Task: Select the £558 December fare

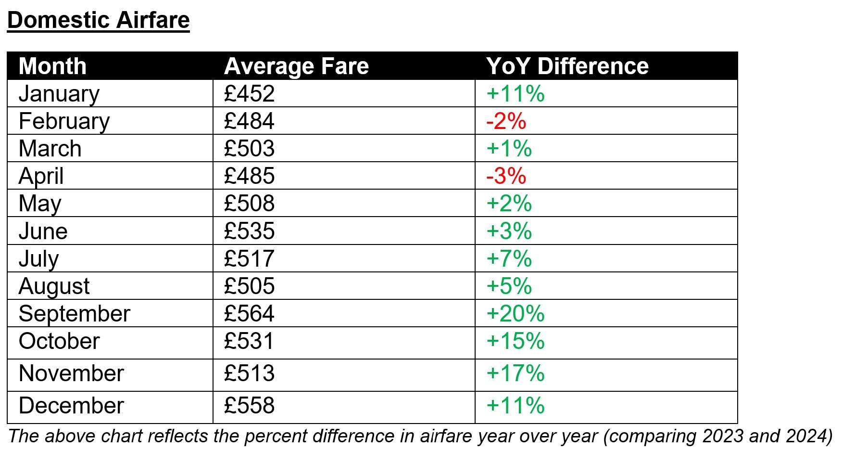Action: (x=249, y=406)
